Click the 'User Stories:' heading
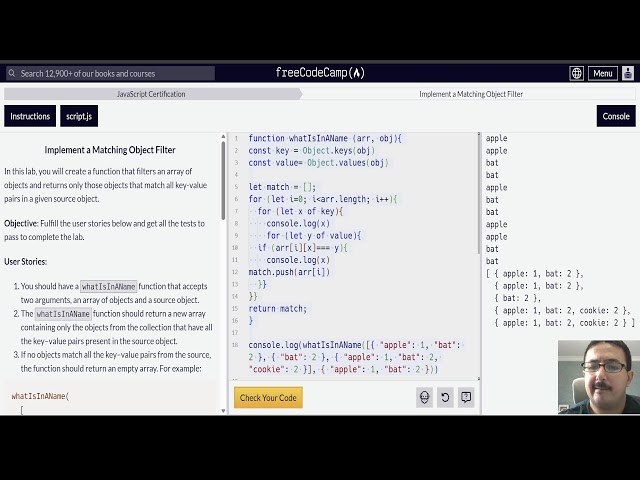This screenshot has width=640, height=480. (25, 262)
